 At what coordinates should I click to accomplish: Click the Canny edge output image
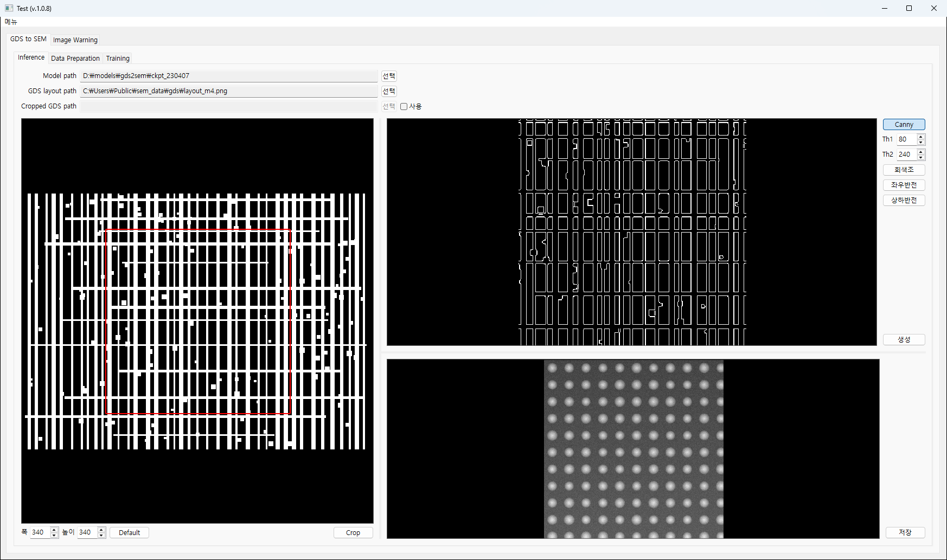(632, 232)
